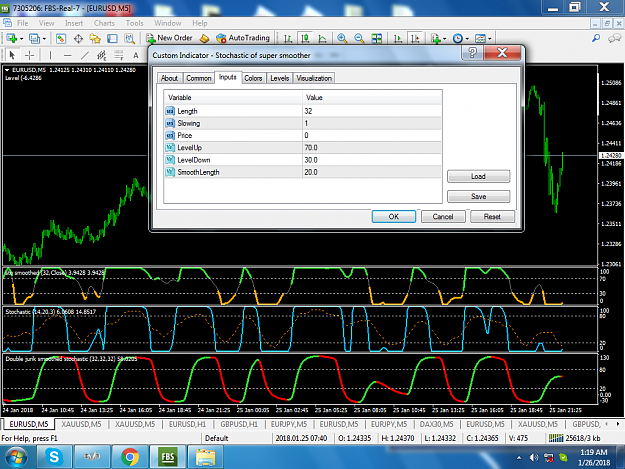Open the Tools menu
This screenshot has width=625, height=469.
[134, 23]
